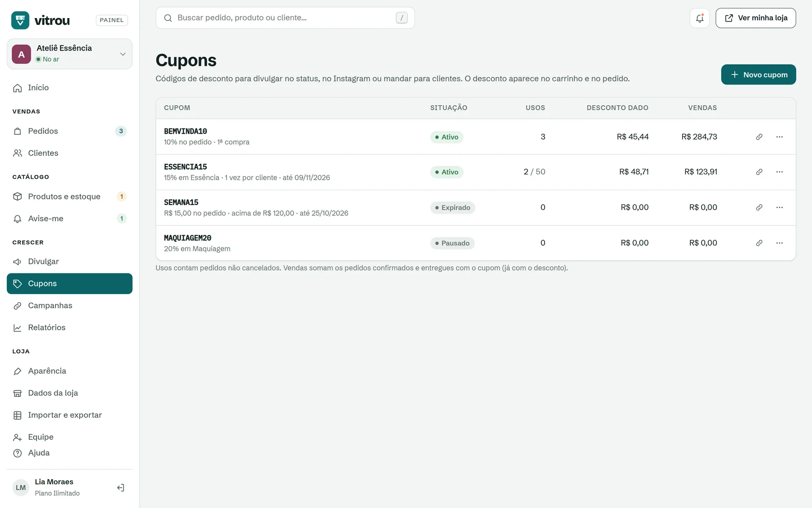
Task: Click Novo cupom button
Action: pos(758,75)
